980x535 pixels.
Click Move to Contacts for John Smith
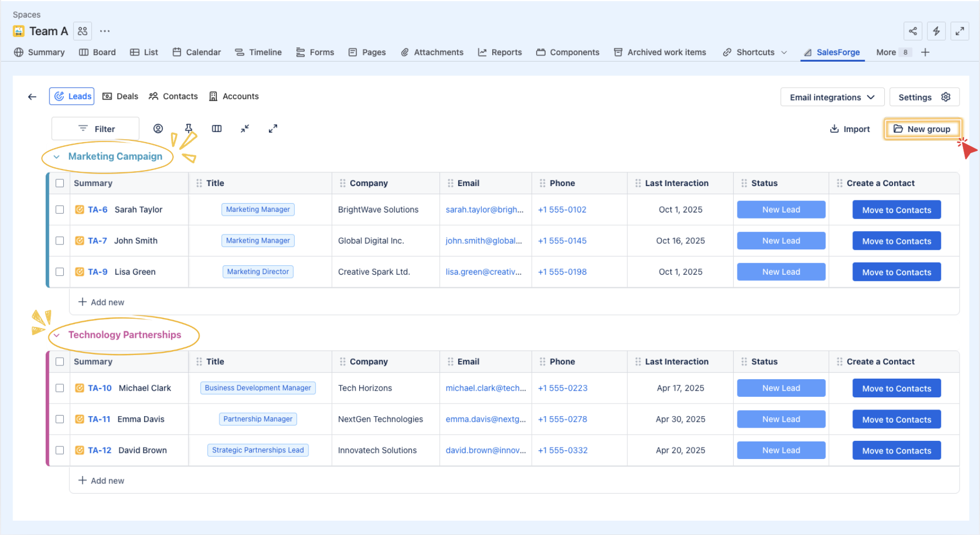(x=896, y=241)
